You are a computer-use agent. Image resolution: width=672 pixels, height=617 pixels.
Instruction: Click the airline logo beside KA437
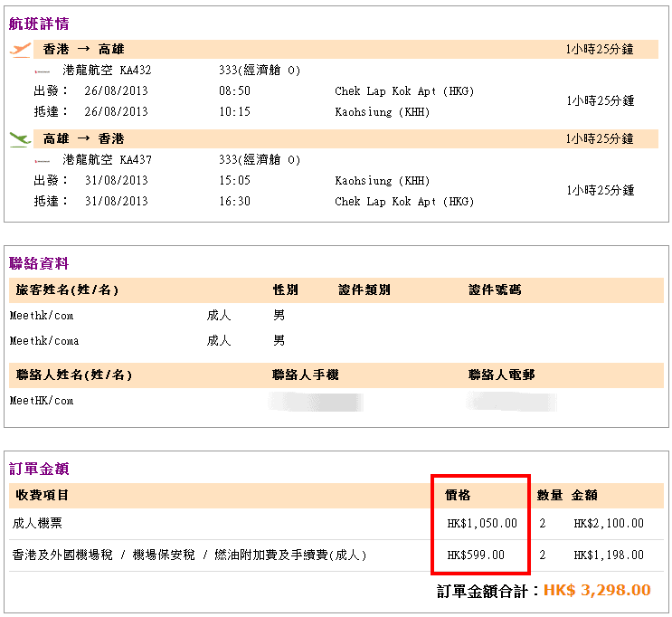42,160
